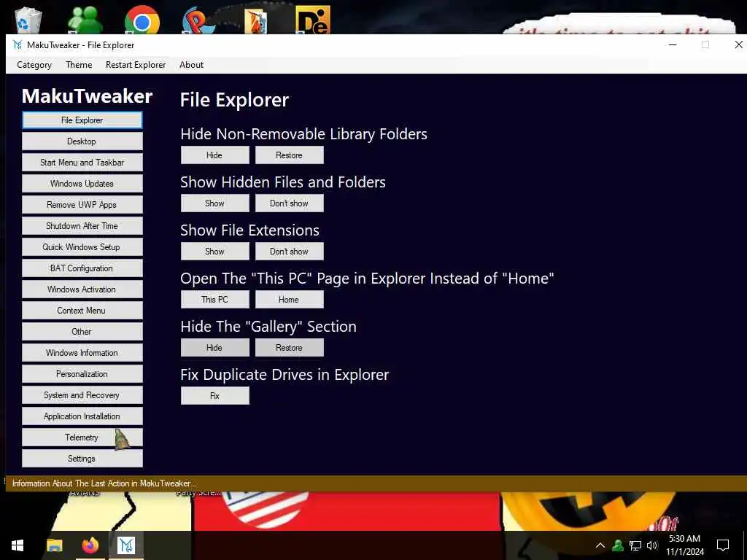Launch Google Chrome from the desktop

tap(142, 20)
